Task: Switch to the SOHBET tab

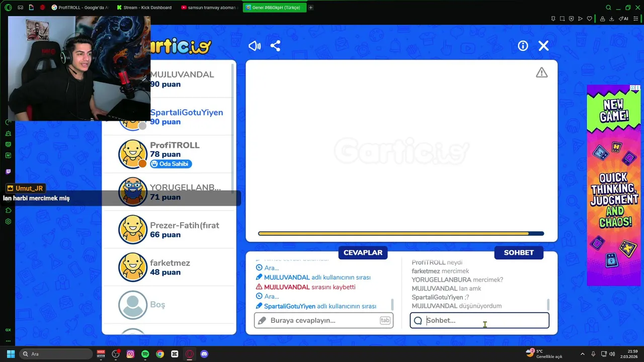Action: [519, 252]
